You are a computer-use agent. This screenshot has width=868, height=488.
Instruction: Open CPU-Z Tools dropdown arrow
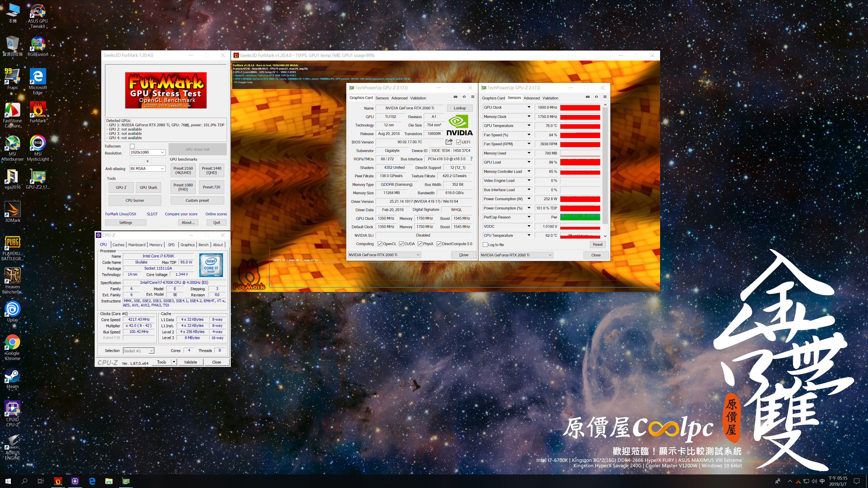[174, 362]
